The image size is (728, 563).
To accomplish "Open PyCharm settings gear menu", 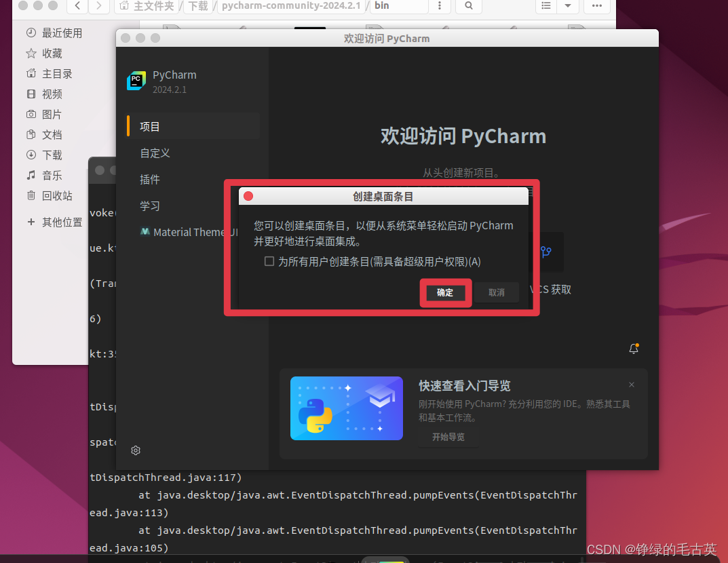I will click(136, 450).
